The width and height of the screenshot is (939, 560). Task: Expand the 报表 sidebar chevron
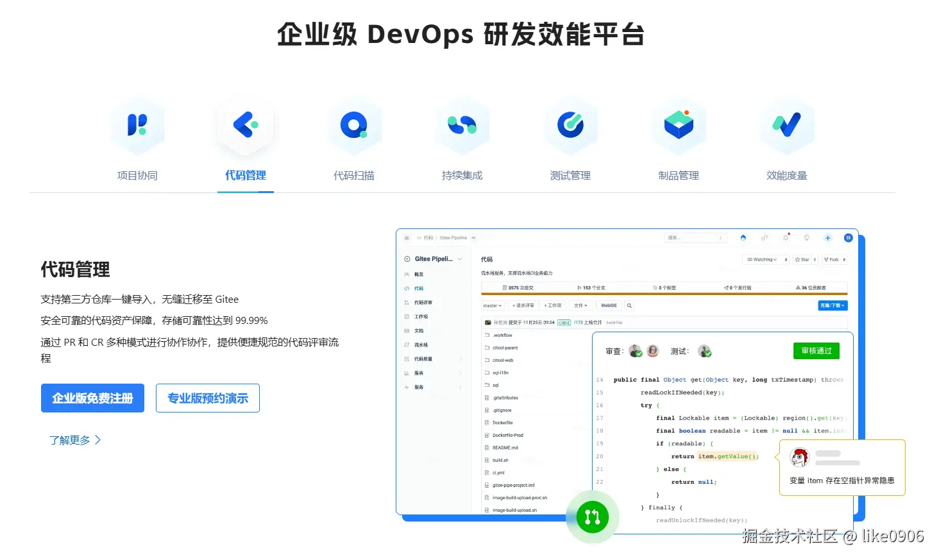click(461, 373)
